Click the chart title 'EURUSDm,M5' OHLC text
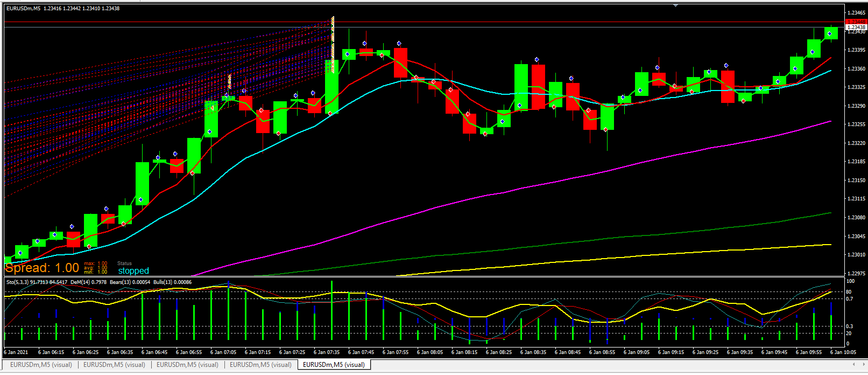This screenshot has height=375, width=868. coord(63,9)
